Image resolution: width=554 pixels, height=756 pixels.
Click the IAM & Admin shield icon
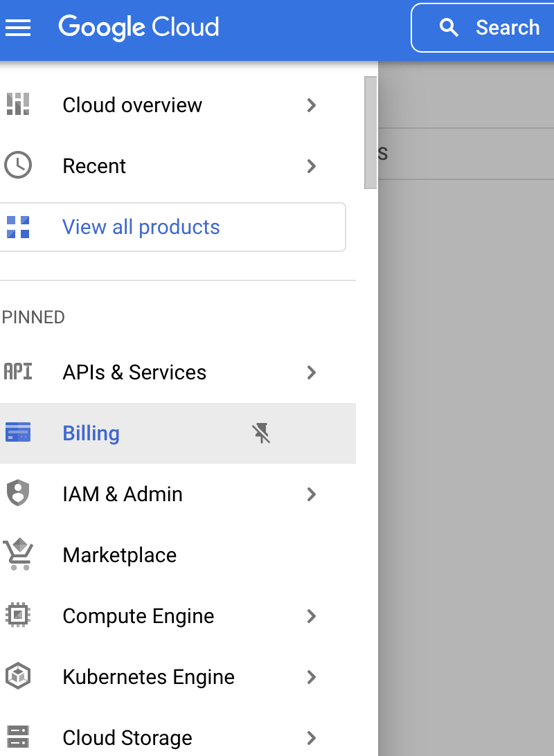tap(18, 493)
